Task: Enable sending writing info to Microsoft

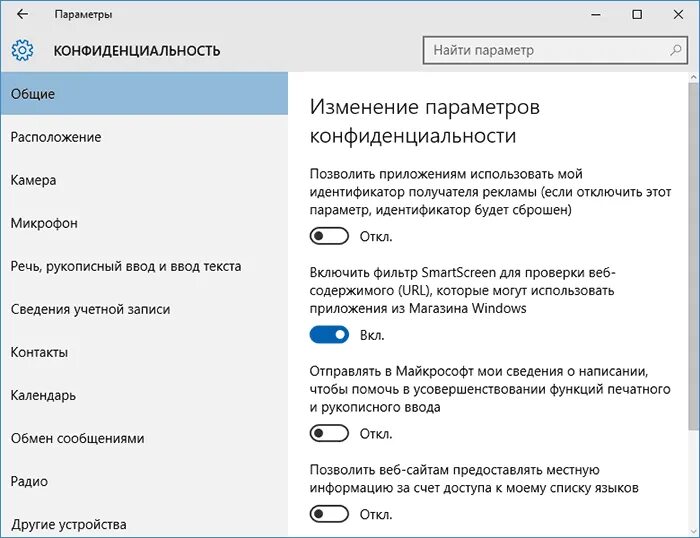Action: tap(329, 434)
